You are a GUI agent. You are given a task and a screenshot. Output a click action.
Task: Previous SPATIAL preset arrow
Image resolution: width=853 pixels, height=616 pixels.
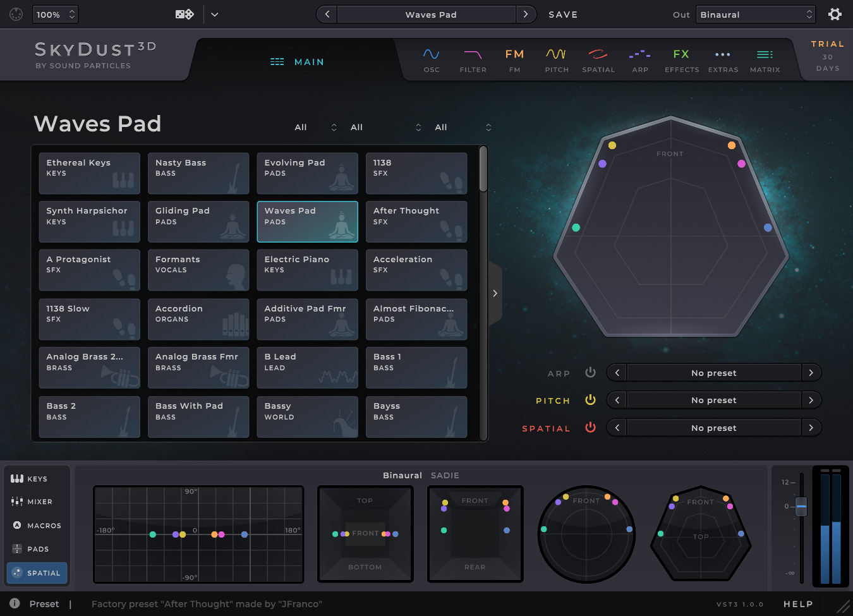click(x=617, y=428)
